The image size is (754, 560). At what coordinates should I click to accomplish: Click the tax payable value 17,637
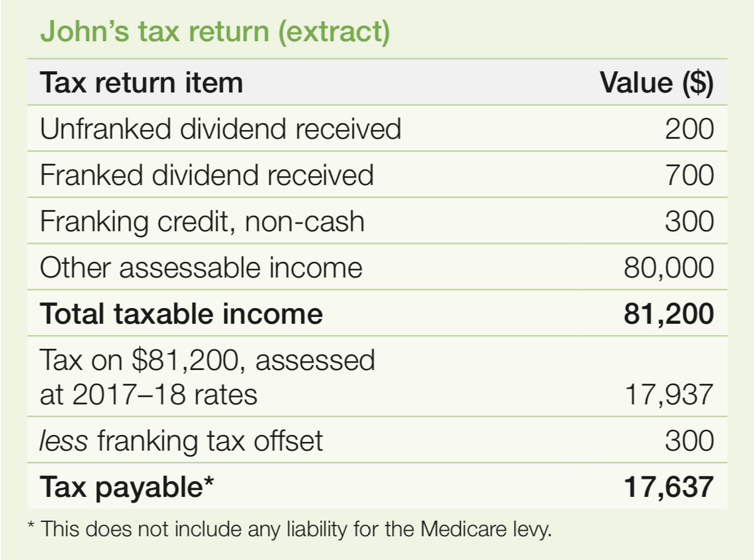pyautogui.click(x=669, y=488)
